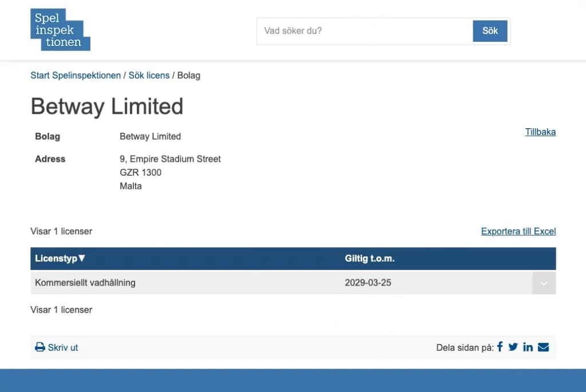Expand the Kommersiell vadhållning license row chevron

click(544, 283)
